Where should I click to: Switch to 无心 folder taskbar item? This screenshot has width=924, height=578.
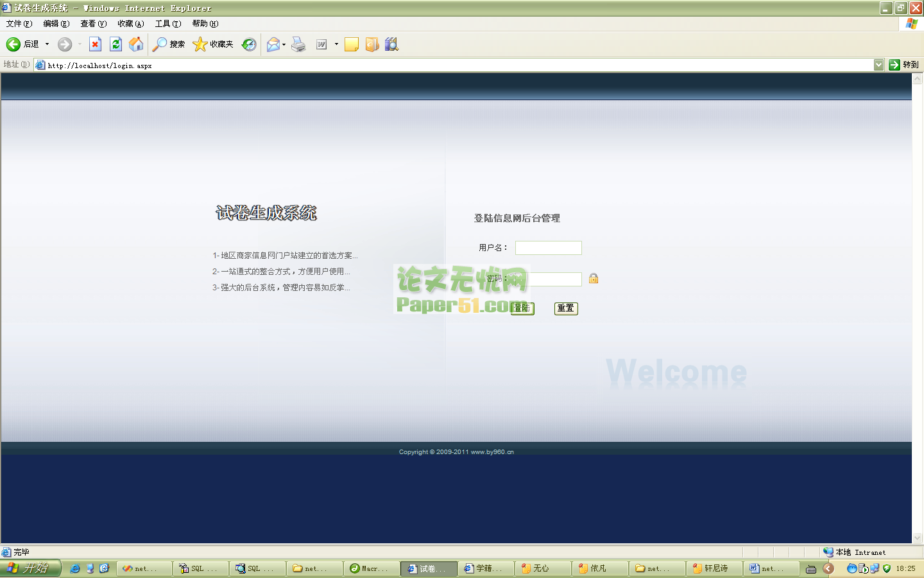pyautogui.click(x=543, y=568)
